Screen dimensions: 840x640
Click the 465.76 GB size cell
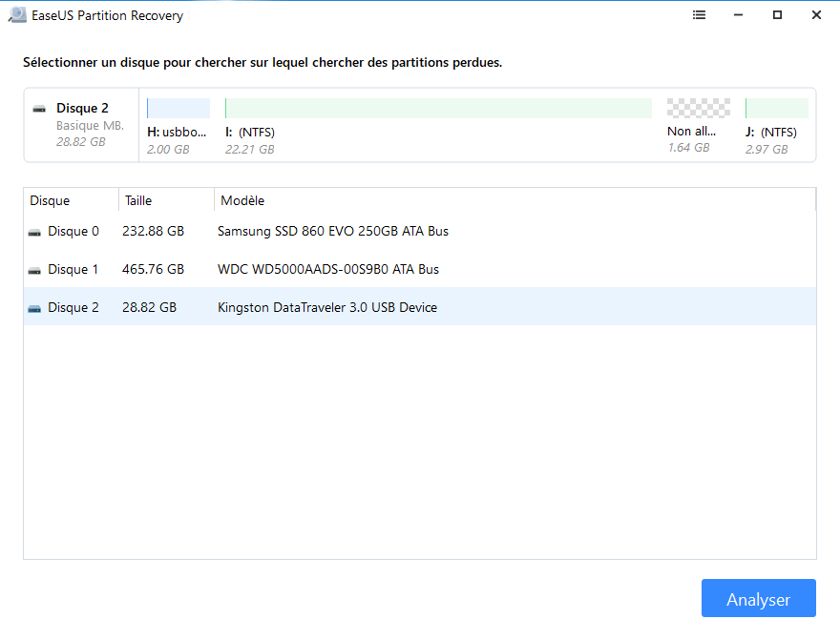154,269
